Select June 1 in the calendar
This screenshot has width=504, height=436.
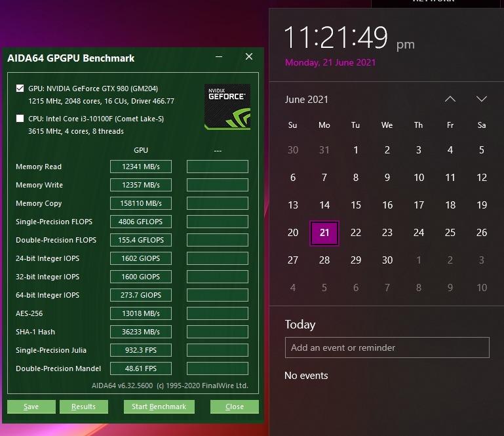[356, 150]
